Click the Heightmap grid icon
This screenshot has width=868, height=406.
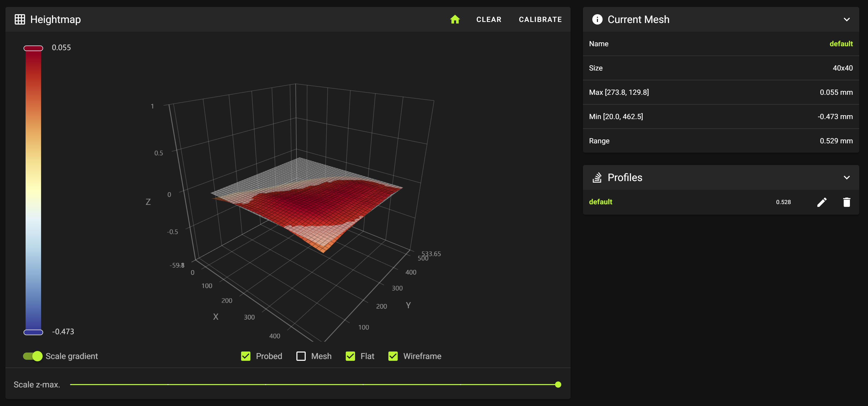click(20, 20)
